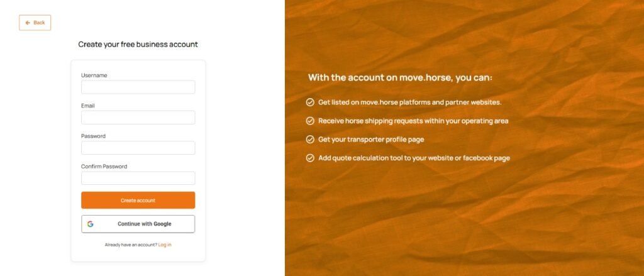Click the 'Create your free business account' heading
This screenshot has width=644, height=276.
138,45
